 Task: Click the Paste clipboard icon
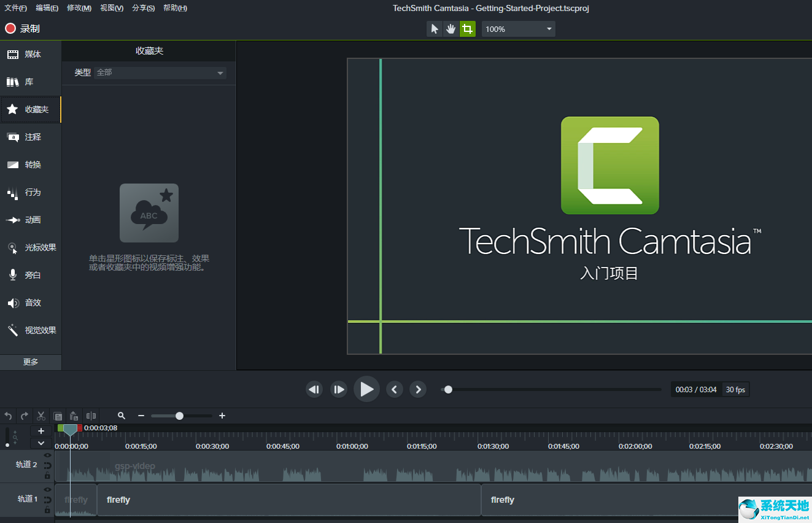74,416
